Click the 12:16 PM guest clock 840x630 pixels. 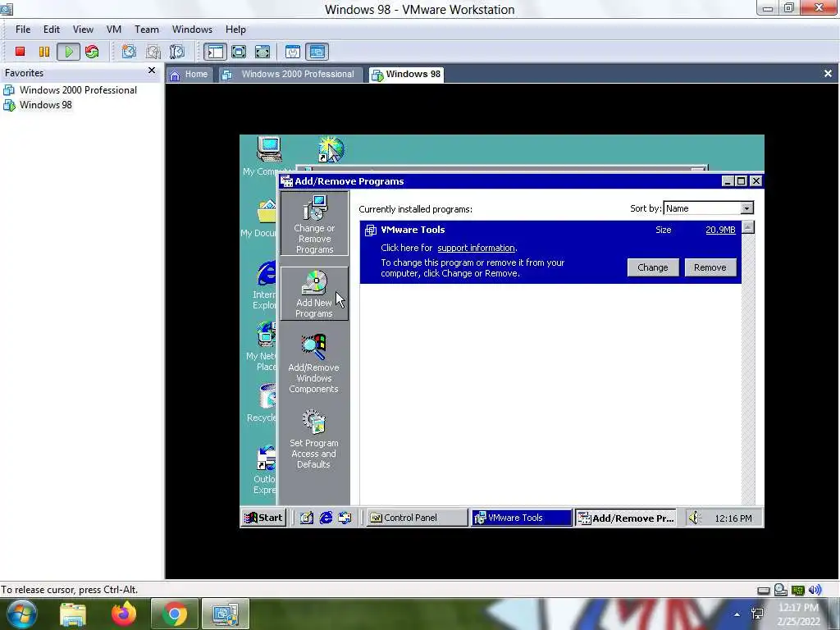pos(733,518)
